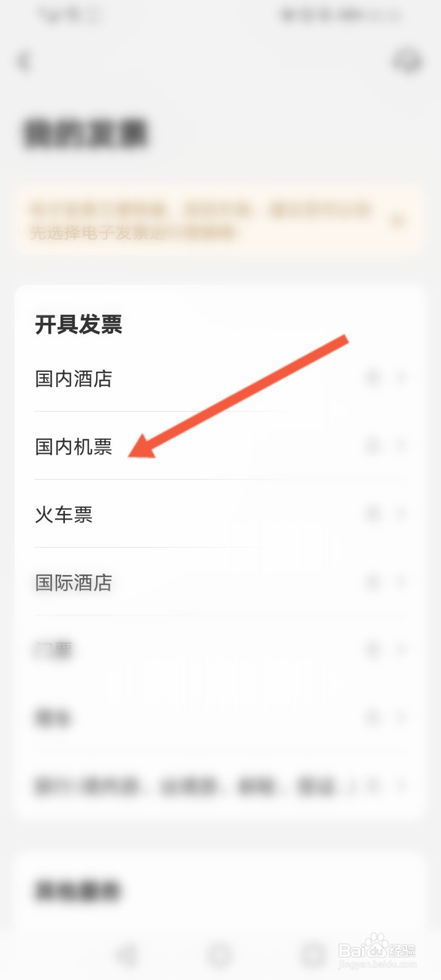Tap the back arrow at top left

(24, 61)
